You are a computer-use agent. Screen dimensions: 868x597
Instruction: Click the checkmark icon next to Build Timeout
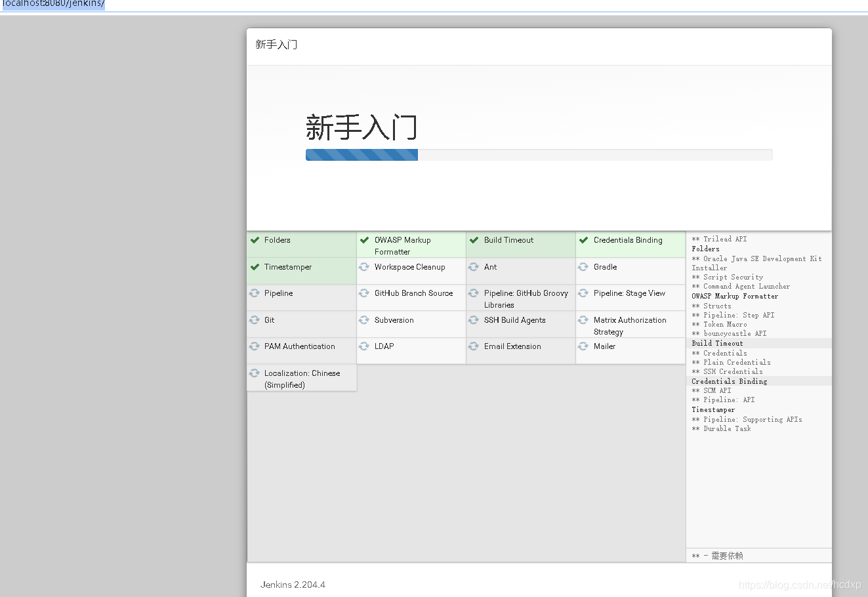tap(474, 240)
